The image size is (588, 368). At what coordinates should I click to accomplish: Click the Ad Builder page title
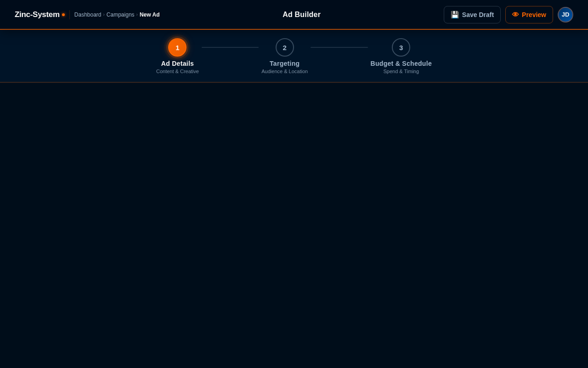[301, 14]
